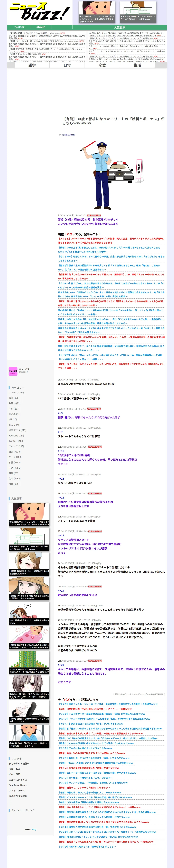174x868 pixels.
Task: Open category なんJ (48)
Action: point(14,425)
